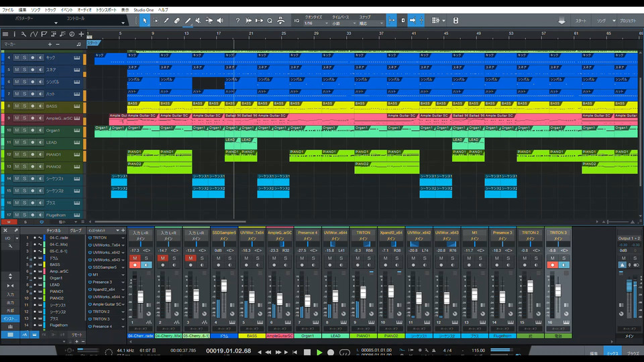The image size is (644, 362).
Task: Click the tempo value 115.00
Action: pos(477,351)
